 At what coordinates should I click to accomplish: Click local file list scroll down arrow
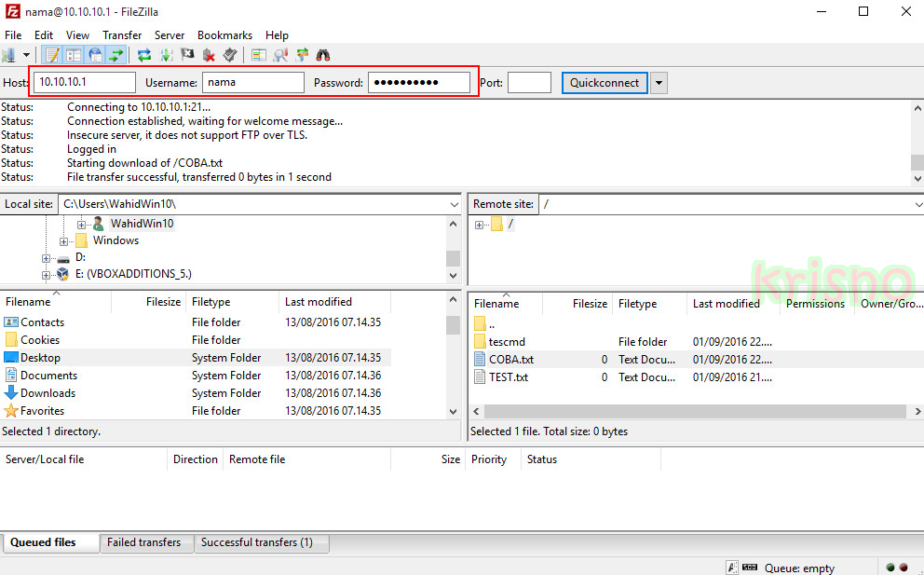coord(453,412)
